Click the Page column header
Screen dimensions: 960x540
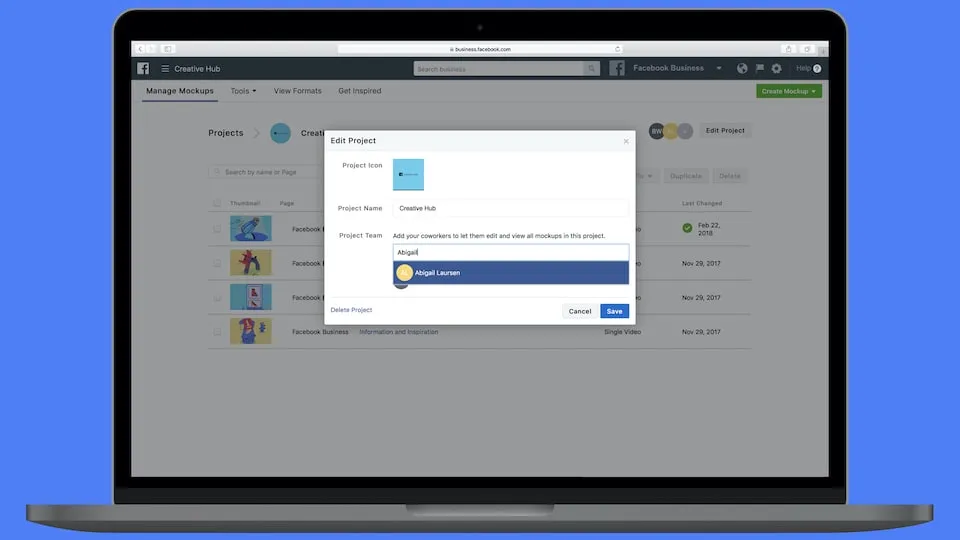(x=287, y=203)
